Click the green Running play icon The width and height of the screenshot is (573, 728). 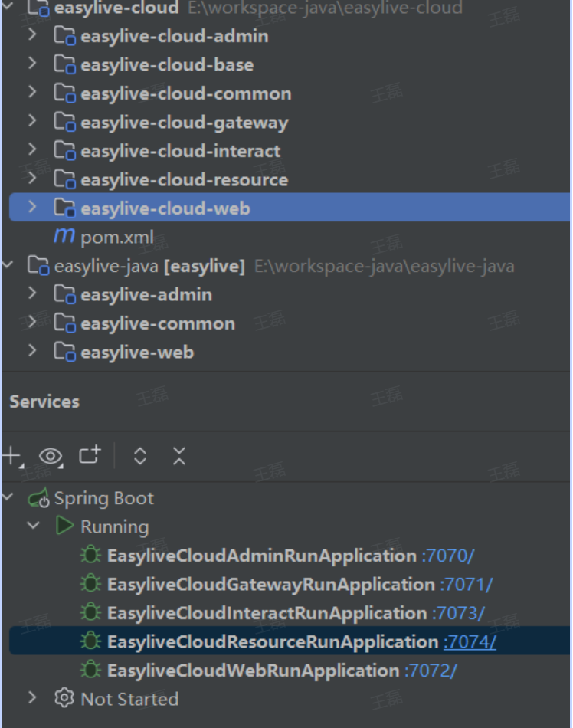pos(64,526)
